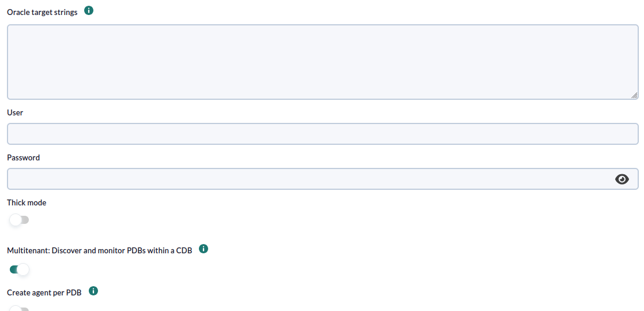Focus the Oracle target strings text area
This screenshot has height=311, width=644.
point(323,62)
